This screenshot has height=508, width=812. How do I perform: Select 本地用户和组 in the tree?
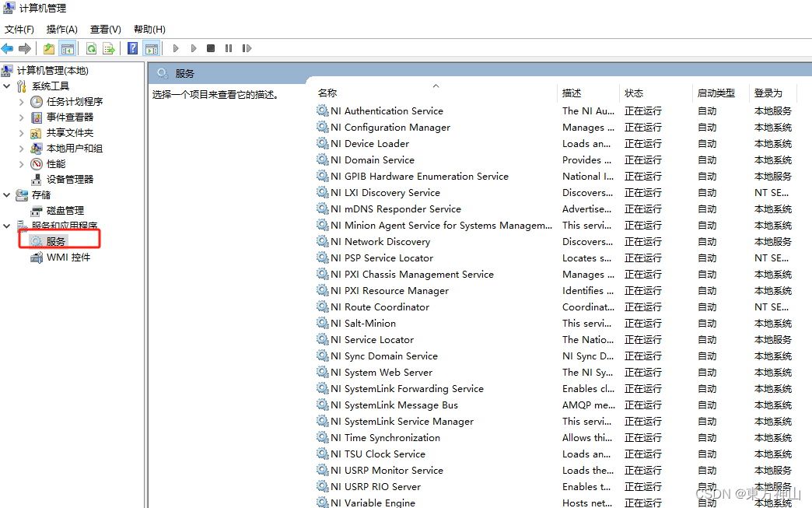pyautogui.click(x=75, y=148)
